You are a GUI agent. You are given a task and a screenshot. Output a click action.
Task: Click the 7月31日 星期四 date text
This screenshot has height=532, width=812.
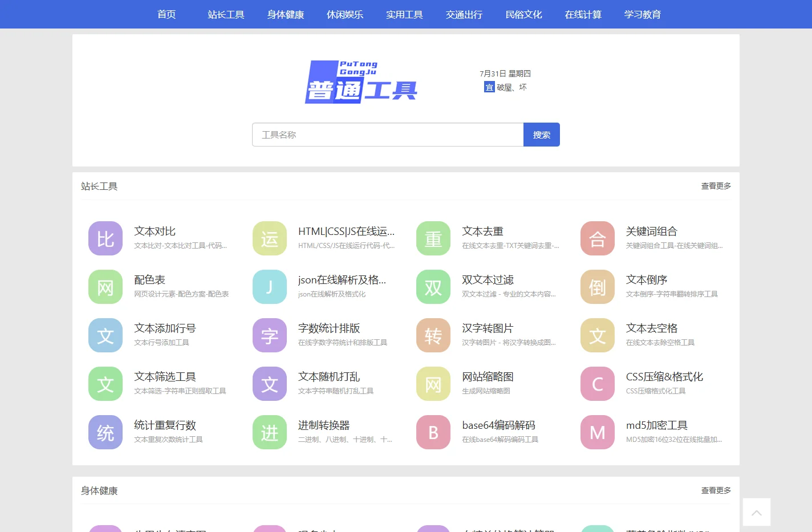tap(505, 74)
